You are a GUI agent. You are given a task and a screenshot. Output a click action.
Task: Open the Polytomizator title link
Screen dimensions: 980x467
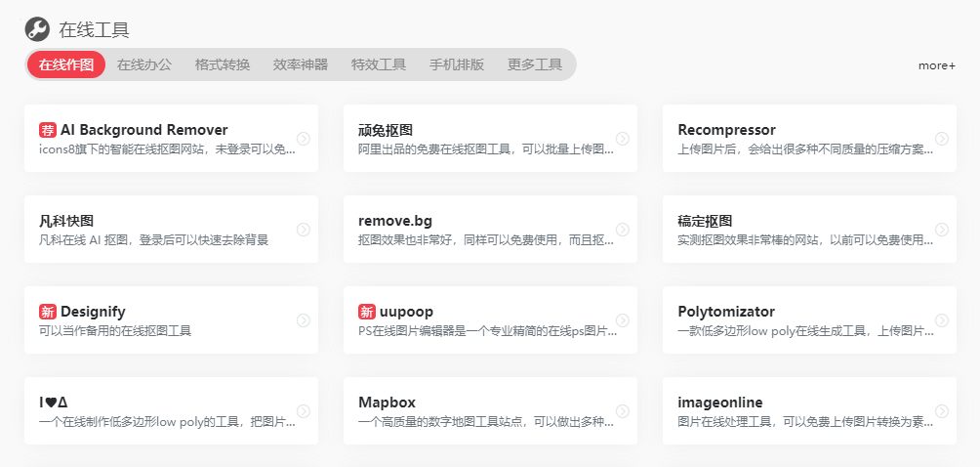(x=726, y=312)
